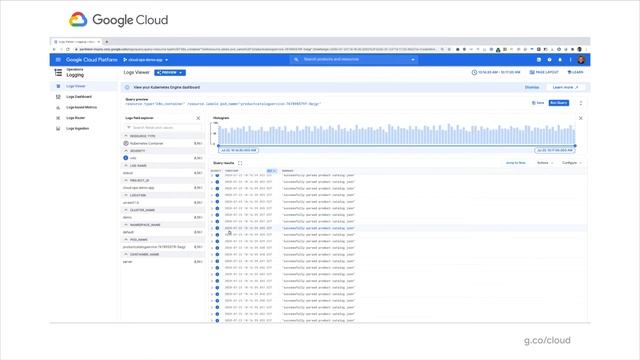Save the current query
640x360 pixels.
[538, 103]
